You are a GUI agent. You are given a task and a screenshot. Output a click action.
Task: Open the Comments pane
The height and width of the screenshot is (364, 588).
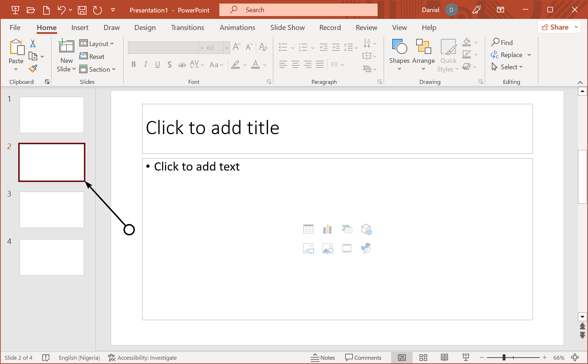tap(364, 357)
